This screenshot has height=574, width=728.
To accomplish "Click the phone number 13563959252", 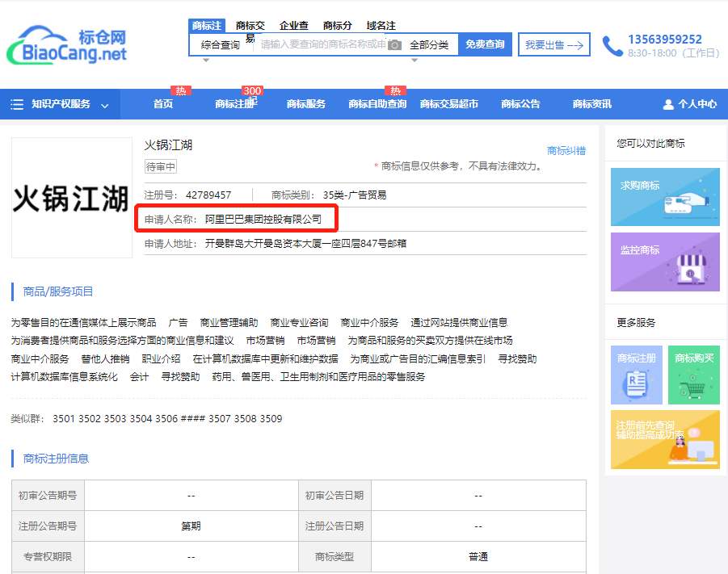I will pyautogui.click(x=665, y=40).
